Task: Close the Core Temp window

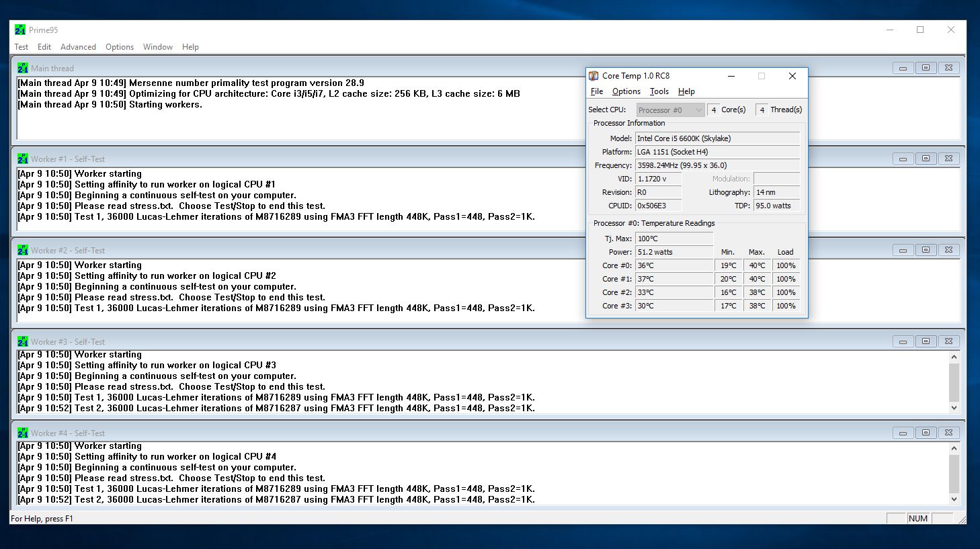Action: coord(792,76)
